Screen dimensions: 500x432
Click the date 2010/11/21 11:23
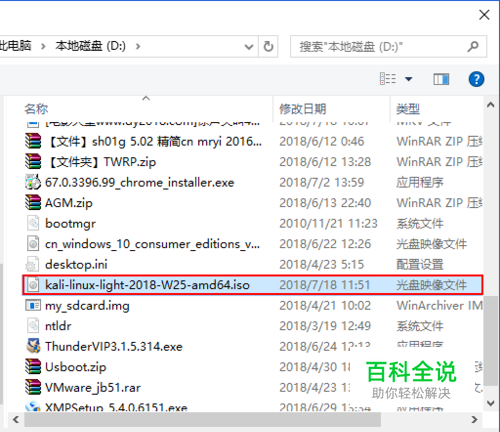pyautogui.click(x=328, y=223)
